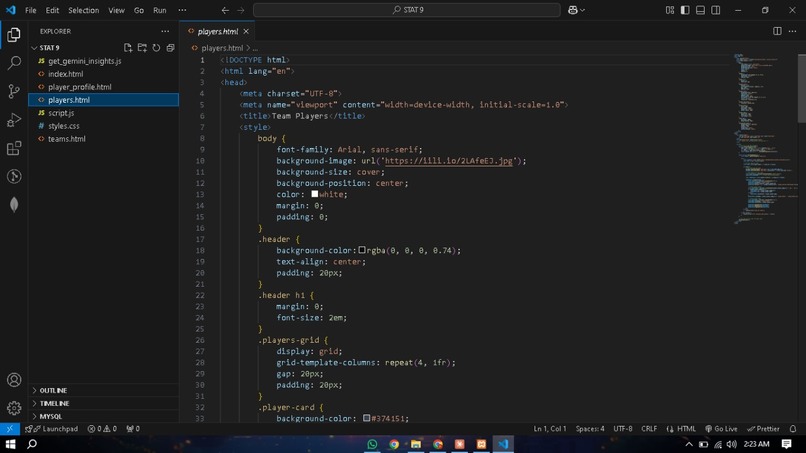Create a new file in STAT 9
Image resolution: width=806 pixels, height=453 pixels.
pyautogui.click(x=128, y=48)
